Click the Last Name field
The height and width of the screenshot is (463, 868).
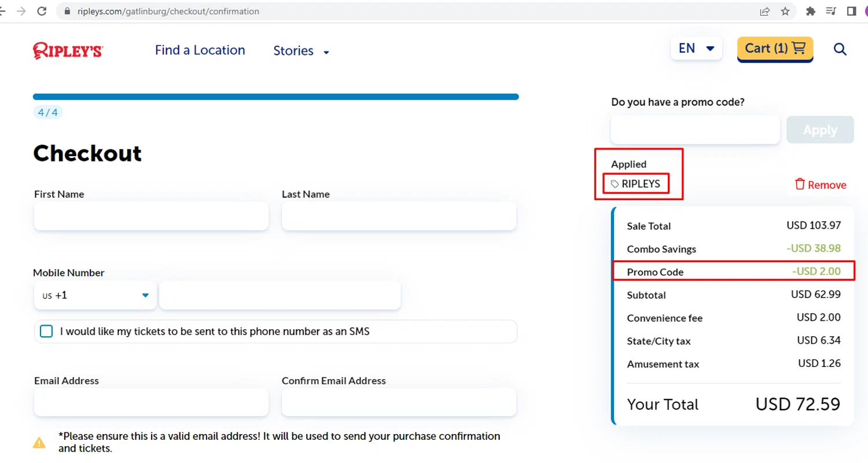[399, 216]
